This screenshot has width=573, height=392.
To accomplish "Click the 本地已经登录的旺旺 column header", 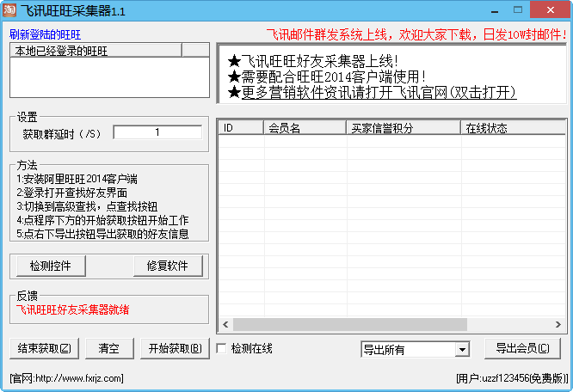I will point(95,51).
